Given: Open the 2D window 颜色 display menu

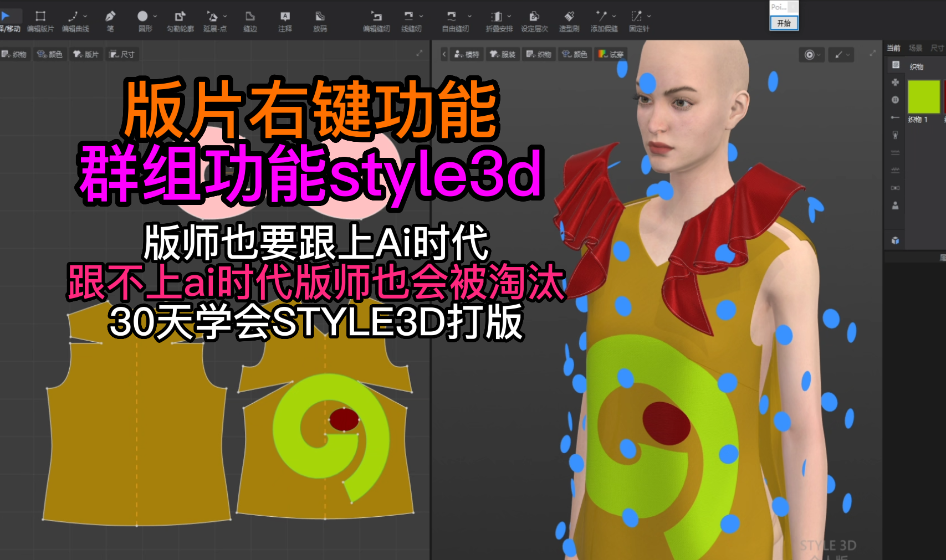Looking at the screenshot, I should click(50, 54).
